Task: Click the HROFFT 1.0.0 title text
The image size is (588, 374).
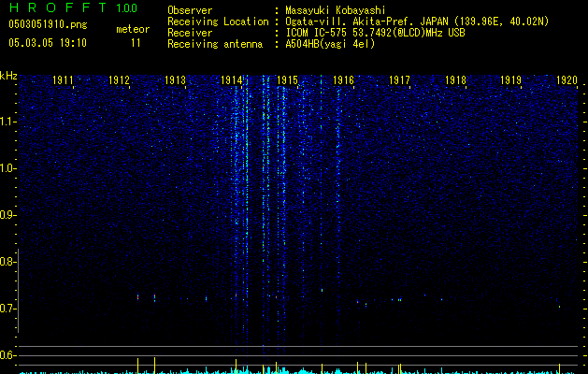Action: [73, 7]
